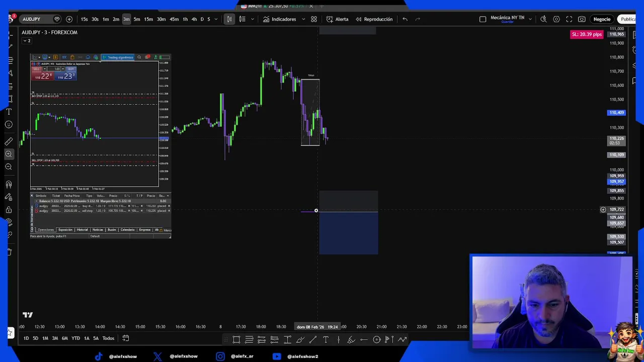Open the go-to-date calendar icon

[x=126, y=338]
